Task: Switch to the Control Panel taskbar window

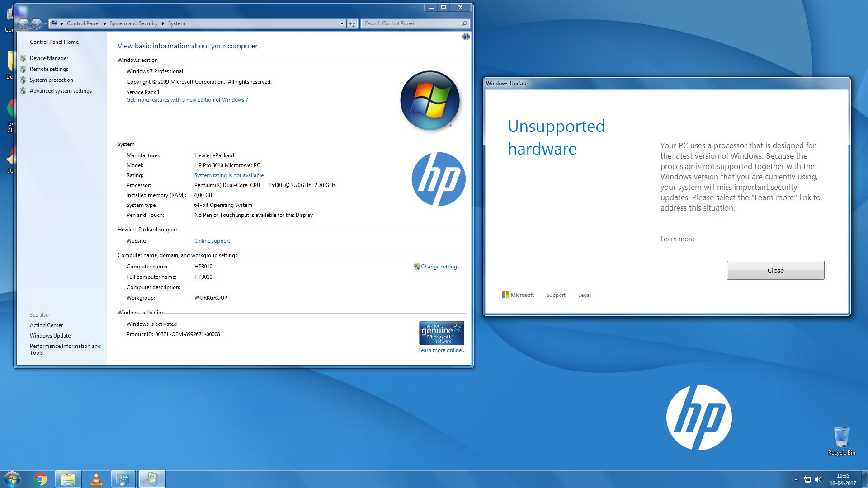Action: tap(123, 479)
